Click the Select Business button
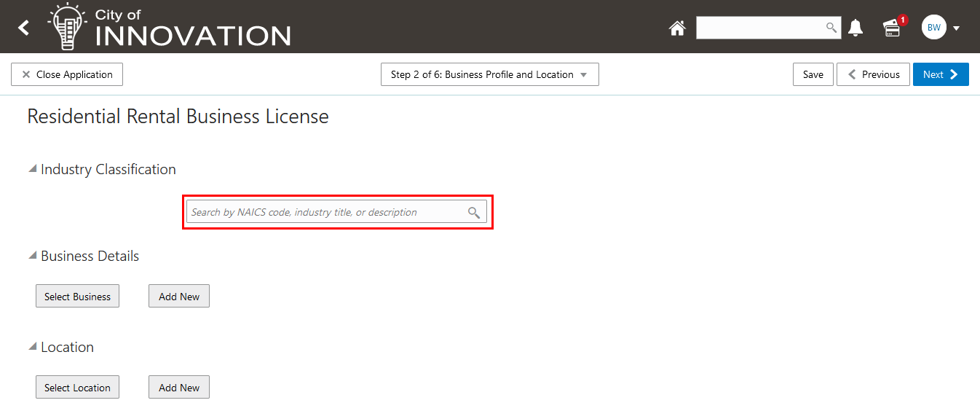The image size is (980, 419). click(x=77, y=297)
